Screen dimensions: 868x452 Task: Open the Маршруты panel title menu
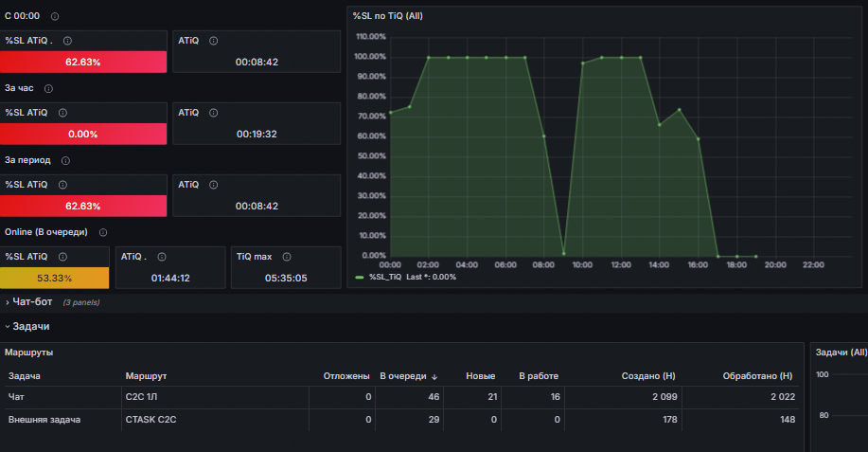[28, 353]
